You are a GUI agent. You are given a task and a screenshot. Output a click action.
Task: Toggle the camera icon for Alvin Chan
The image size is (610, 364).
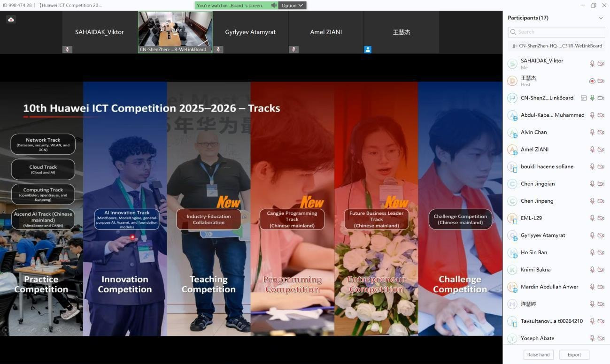(601, 132)
